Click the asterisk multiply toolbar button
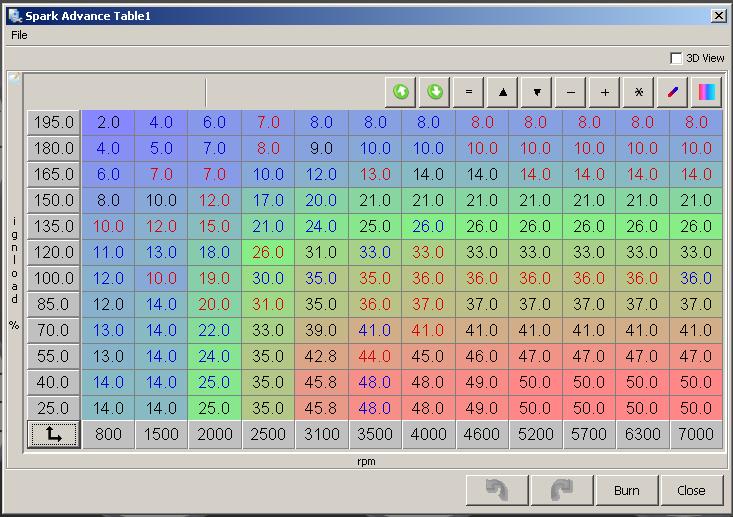Screen dimensions: 733x517 click(x=639, y=92)
